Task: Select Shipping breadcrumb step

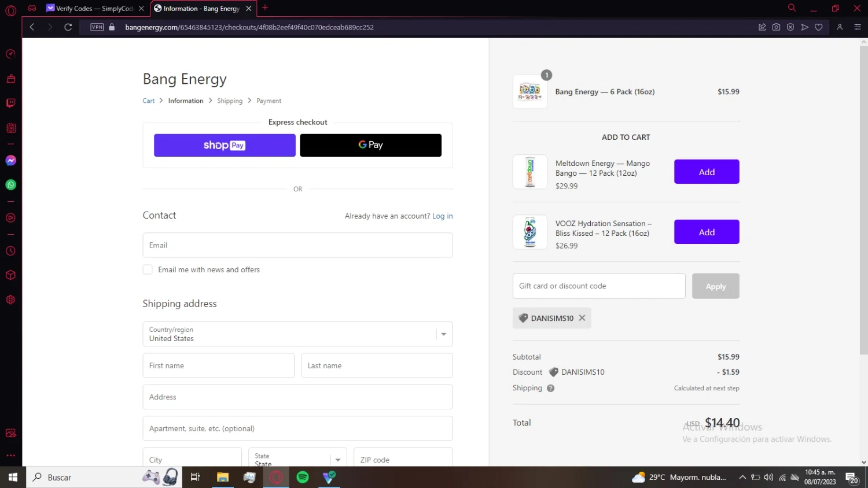Action: coord(230,101)
